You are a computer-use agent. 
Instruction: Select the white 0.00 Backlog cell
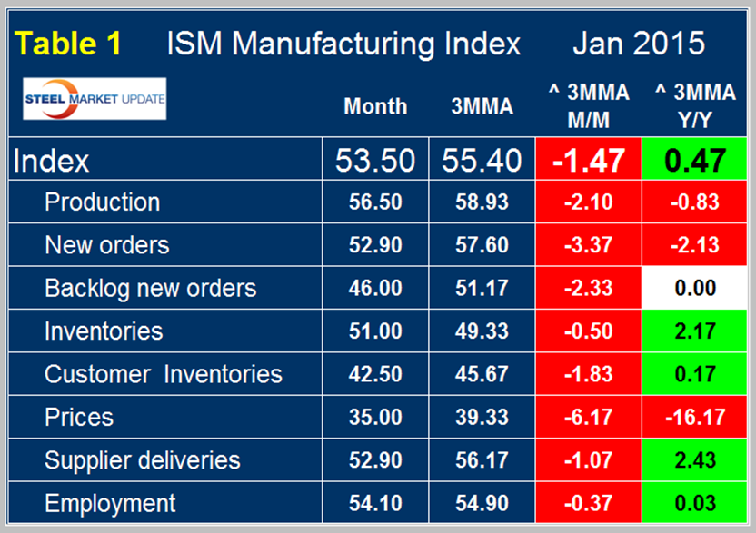pos(693,289)
